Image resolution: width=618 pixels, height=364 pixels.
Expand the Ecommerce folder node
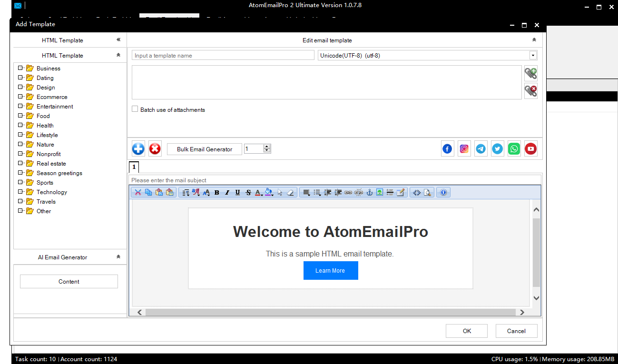[x=20, y=97]
